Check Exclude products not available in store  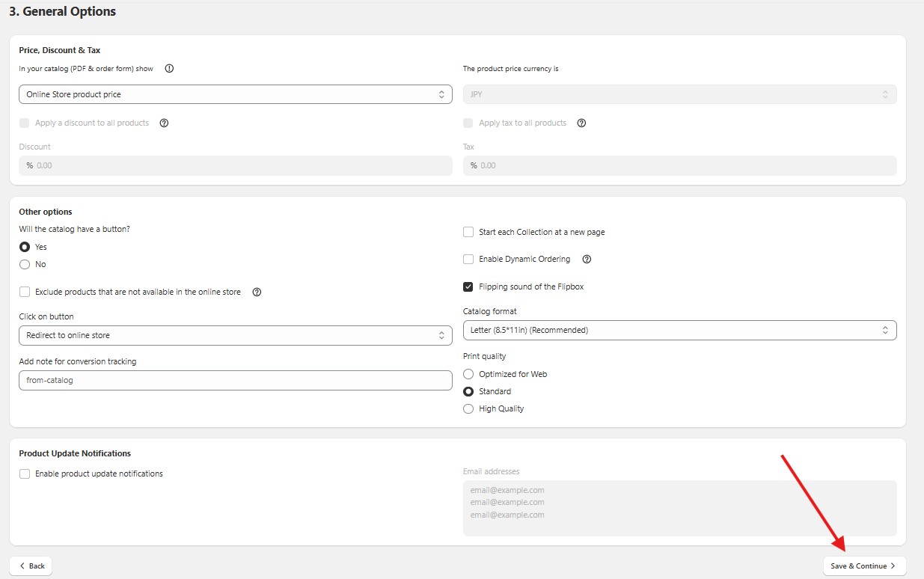[25, 292]
